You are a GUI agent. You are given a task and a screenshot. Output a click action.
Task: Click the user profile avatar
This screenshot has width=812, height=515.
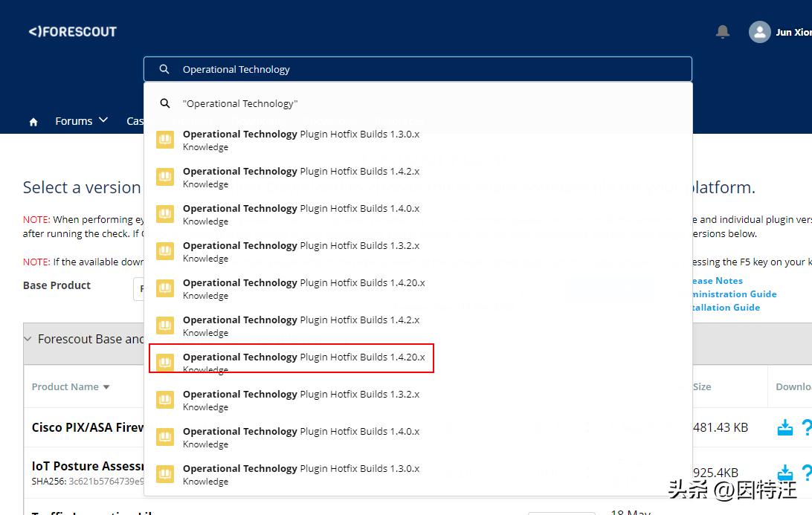(x=759, y=32)
